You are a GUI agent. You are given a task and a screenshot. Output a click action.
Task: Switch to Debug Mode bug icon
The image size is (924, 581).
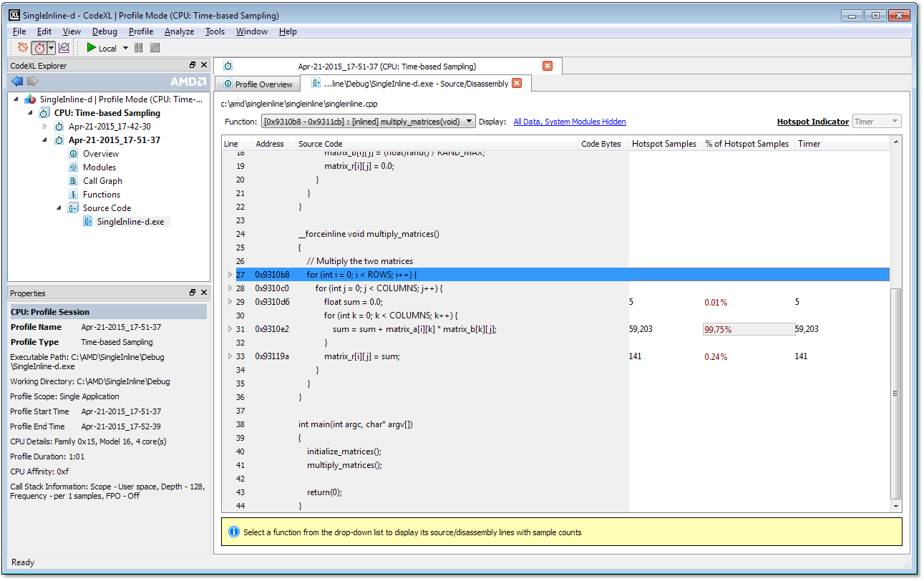(x=23, y=48)
